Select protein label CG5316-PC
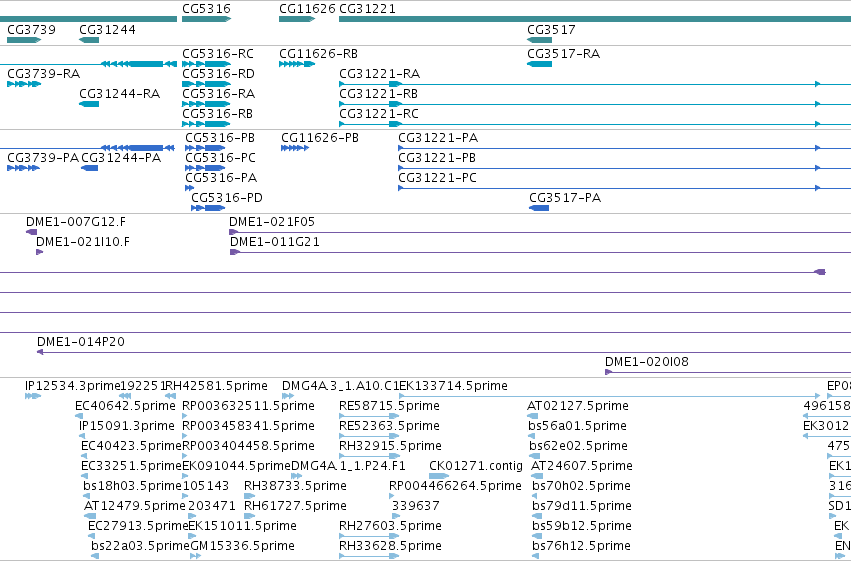This screenshot has height=561, width=851. point(220,158)
